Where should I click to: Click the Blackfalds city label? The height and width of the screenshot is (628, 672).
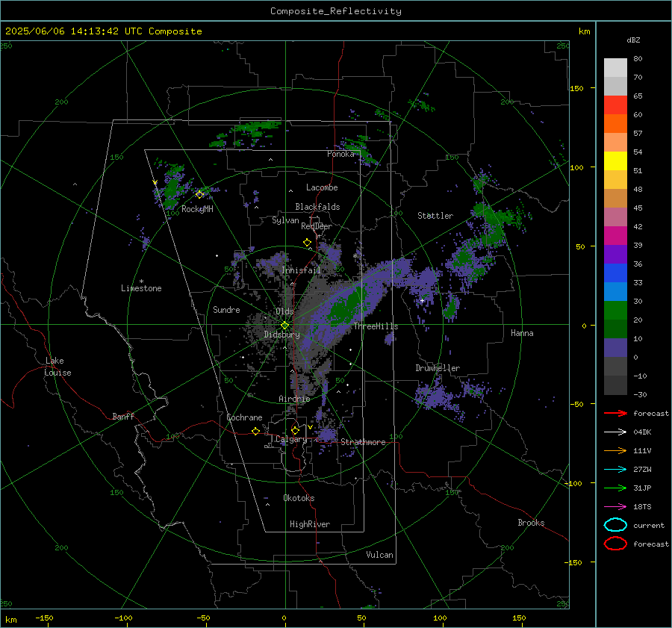(x=317, y=207)
